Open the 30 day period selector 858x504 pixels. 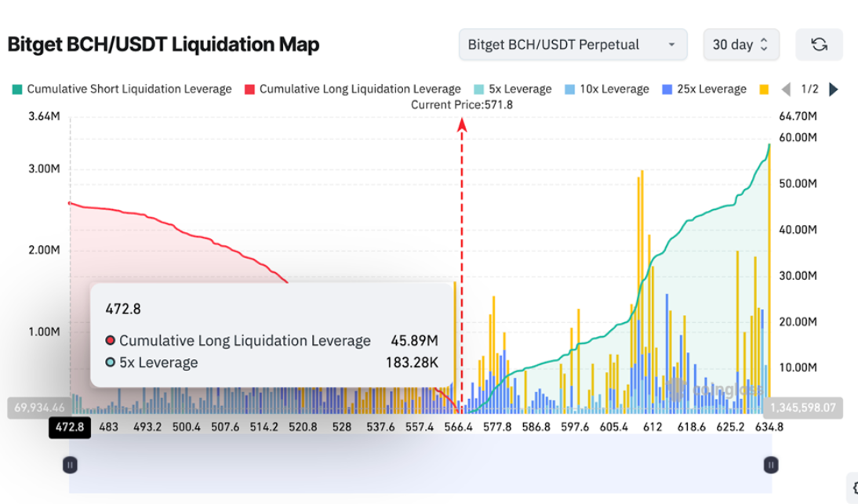click(x=741, y=45)
